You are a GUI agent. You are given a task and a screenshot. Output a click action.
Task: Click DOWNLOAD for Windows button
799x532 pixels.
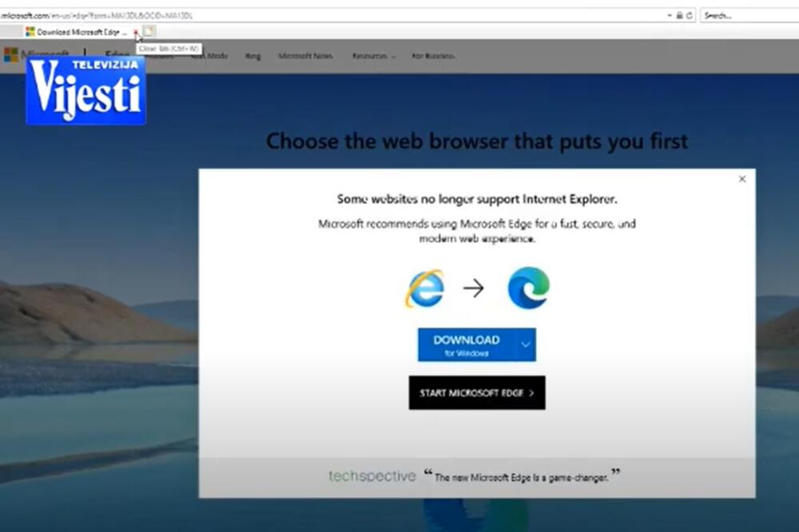click(467, 345)
